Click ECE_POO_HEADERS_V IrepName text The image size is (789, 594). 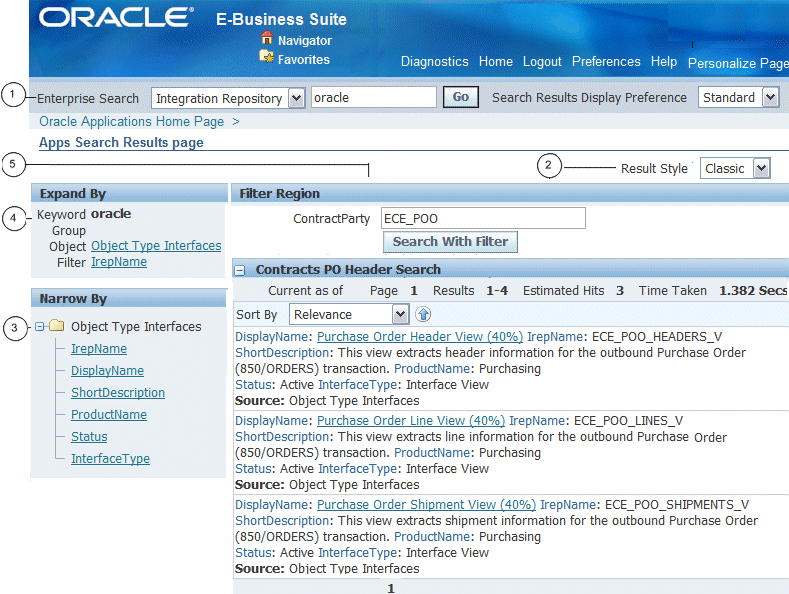[x=657, y=337]
